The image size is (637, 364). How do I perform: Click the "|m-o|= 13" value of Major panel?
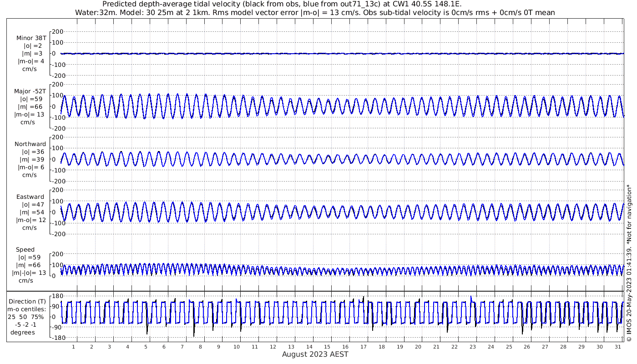[x=29, y=115]
